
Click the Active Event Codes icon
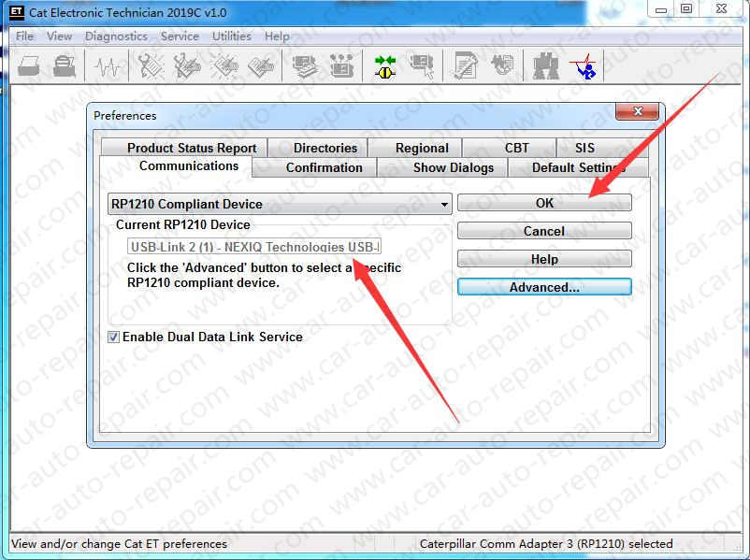coord(225,66)
